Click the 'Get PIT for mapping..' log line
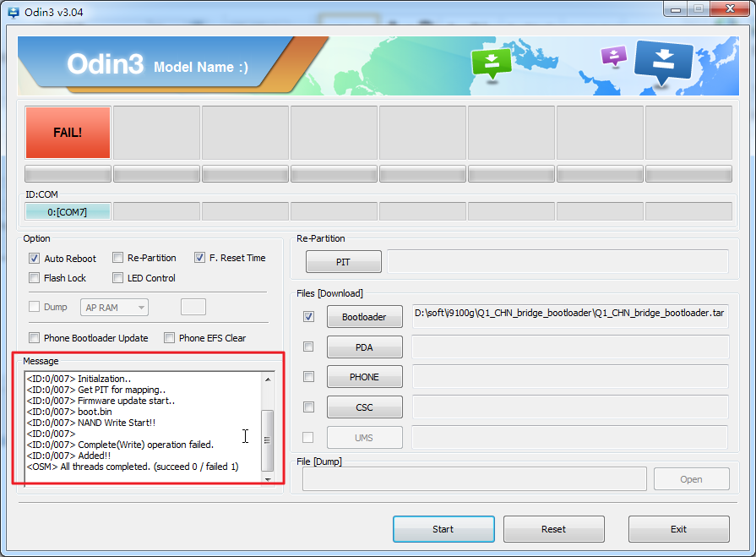Image resolution: width=756 pixels, height=557 pixels. point(96,390)
